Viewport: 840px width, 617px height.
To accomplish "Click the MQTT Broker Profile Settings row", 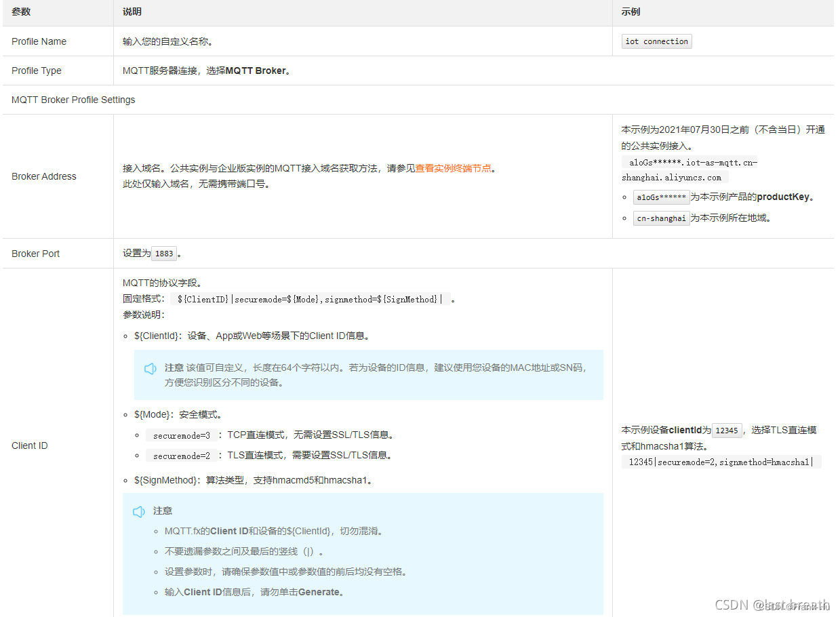I will [x=418, y=100].
